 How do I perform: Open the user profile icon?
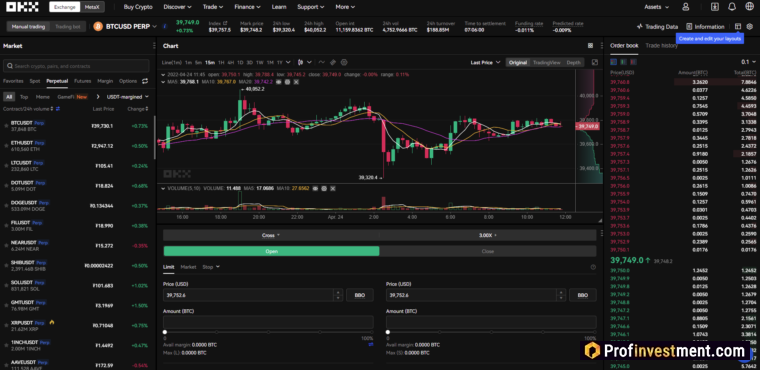tap(685, 7)
